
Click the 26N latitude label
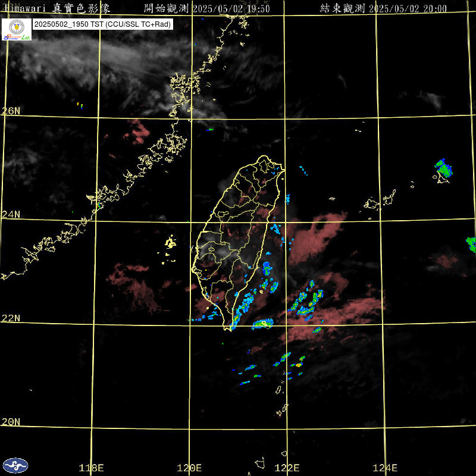pyautogui.click(x=11, y=111)
